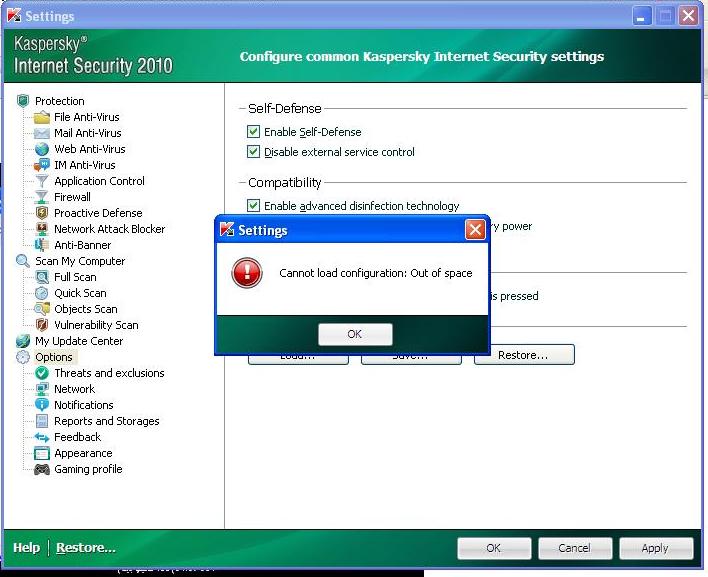
Task: Confirm the error dialog with OK
Action: pyautogui.click(x=355, y=334)
